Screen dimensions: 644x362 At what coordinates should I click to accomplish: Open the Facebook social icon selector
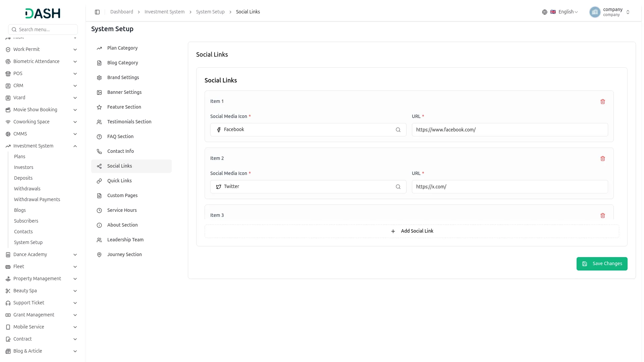tap(308, 130)
